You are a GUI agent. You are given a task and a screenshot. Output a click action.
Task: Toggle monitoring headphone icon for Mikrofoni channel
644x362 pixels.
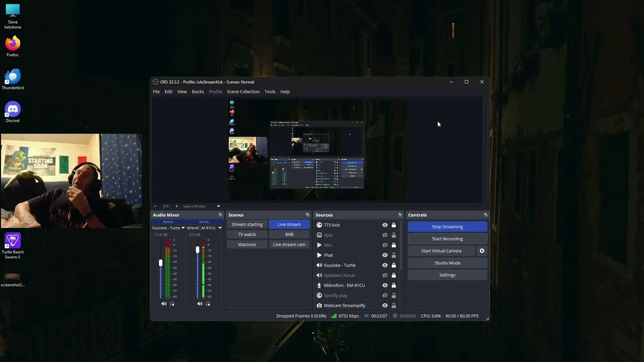click(x=208, y=304)
